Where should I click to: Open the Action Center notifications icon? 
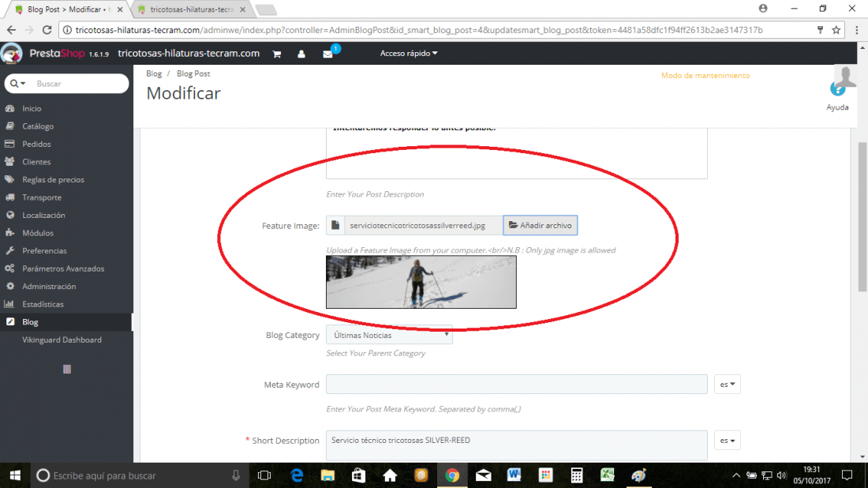point(847,475)
